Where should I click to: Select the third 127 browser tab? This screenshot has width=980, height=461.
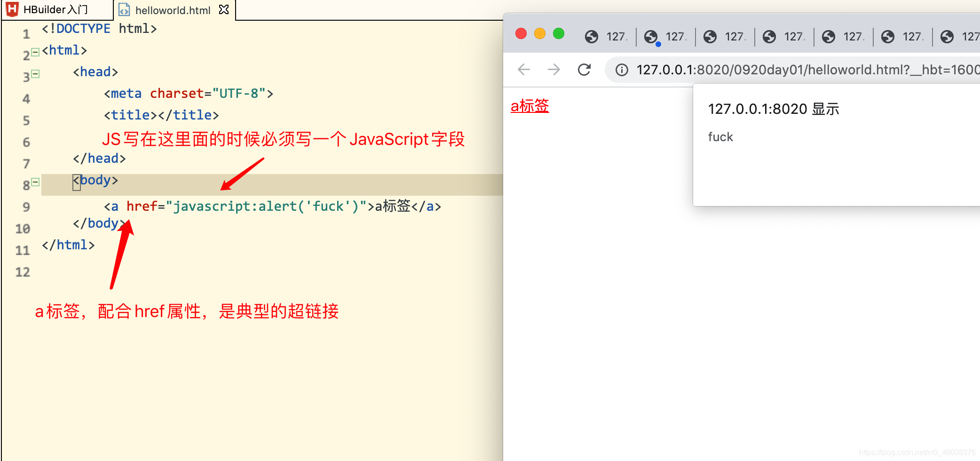pos(725,37)
